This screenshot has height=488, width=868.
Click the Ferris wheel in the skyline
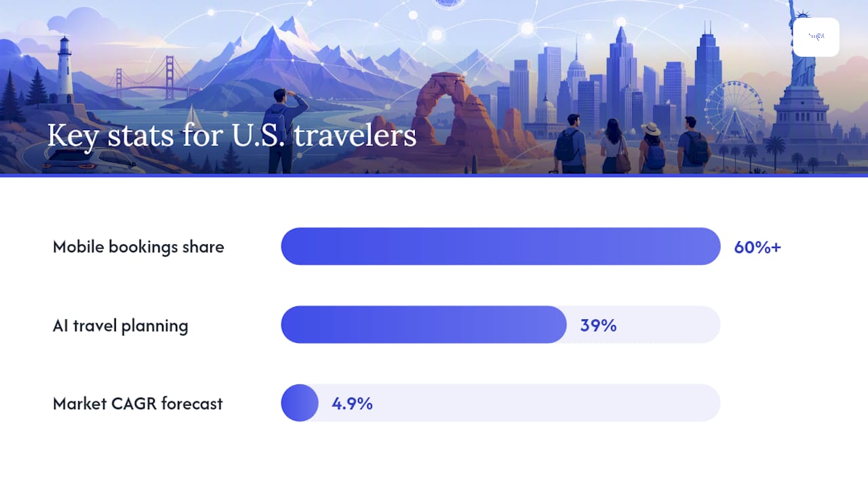point(733,112)
